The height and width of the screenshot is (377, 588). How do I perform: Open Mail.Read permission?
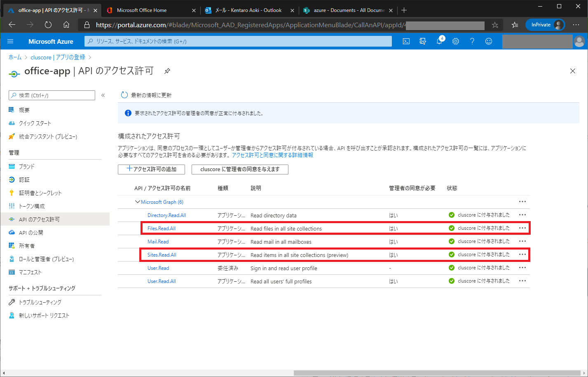click(158, 242)
